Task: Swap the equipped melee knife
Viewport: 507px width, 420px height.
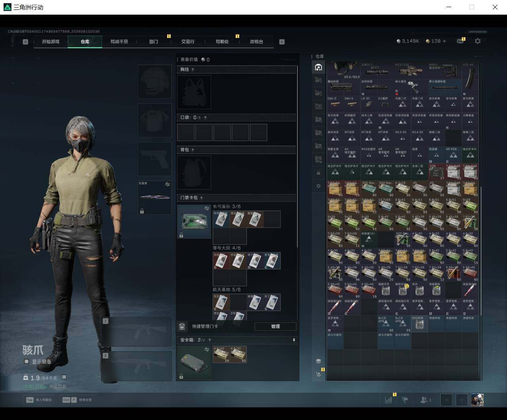Action: tap(167, 184)
